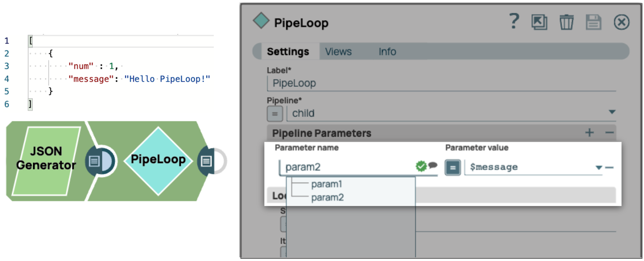644x261 pixels.
Task: Save settings with the floppy disk icon
Action: tap(593, 22)
